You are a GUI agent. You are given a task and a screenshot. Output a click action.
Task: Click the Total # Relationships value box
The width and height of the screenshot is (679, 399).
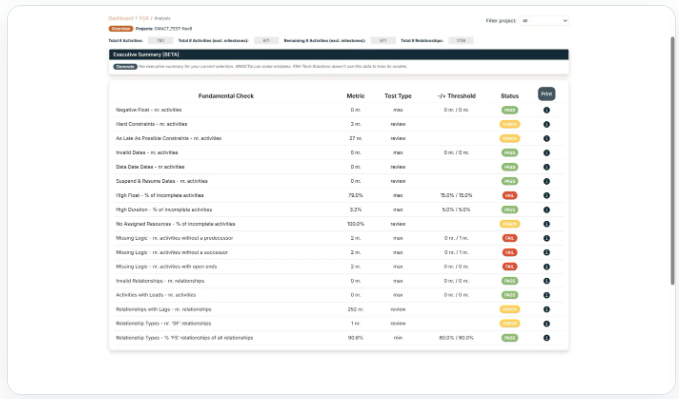[461, 41]
